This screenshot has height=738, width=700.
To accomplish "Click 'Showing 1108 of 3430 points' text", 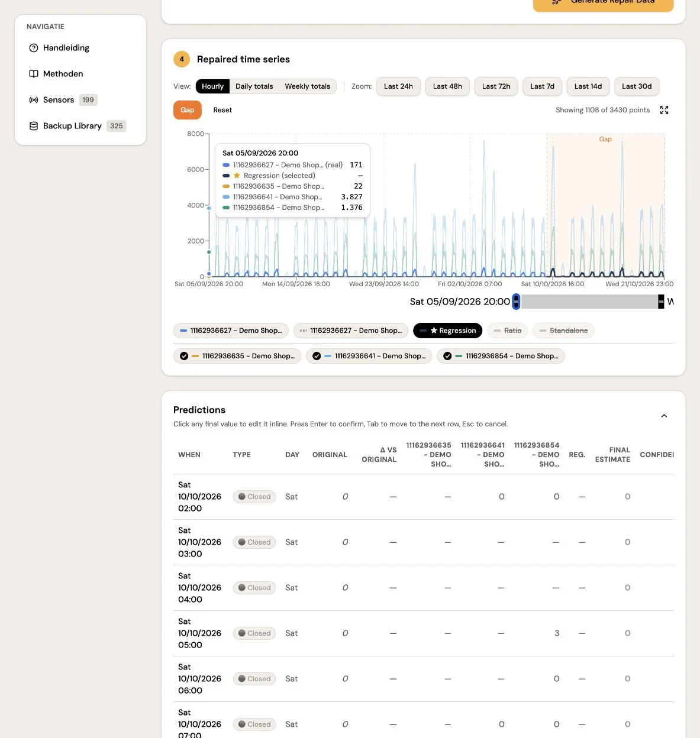I will [602, 110].
